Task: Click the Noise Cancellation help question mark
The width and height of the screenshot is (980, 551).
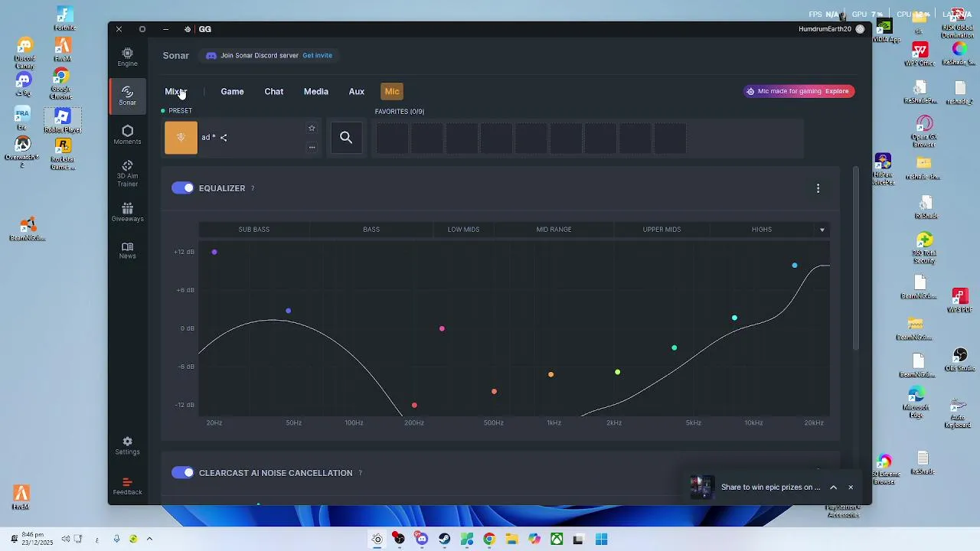Action: (x=360, y=473)
